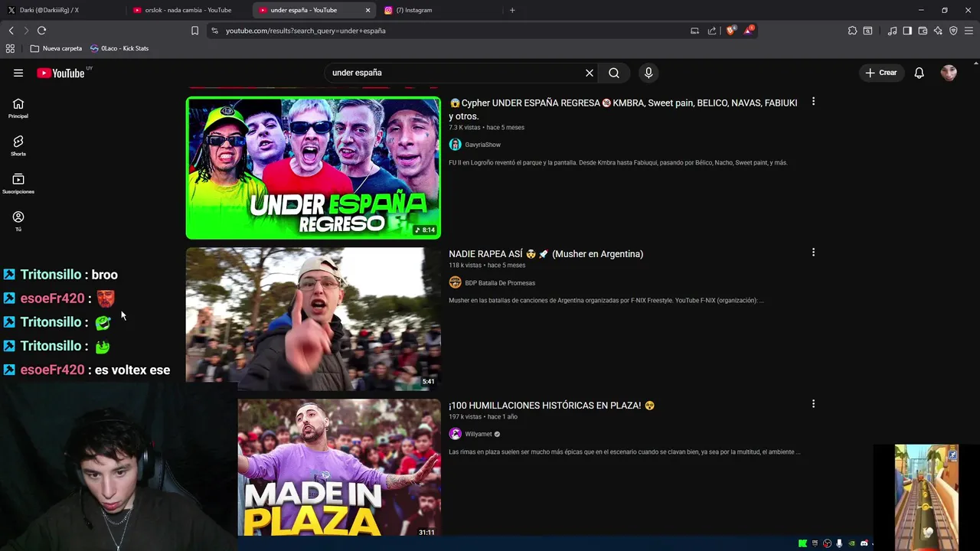Open a new browser tab
The height and width of the screenshot is (551, 980).
(x=512, y=10)
